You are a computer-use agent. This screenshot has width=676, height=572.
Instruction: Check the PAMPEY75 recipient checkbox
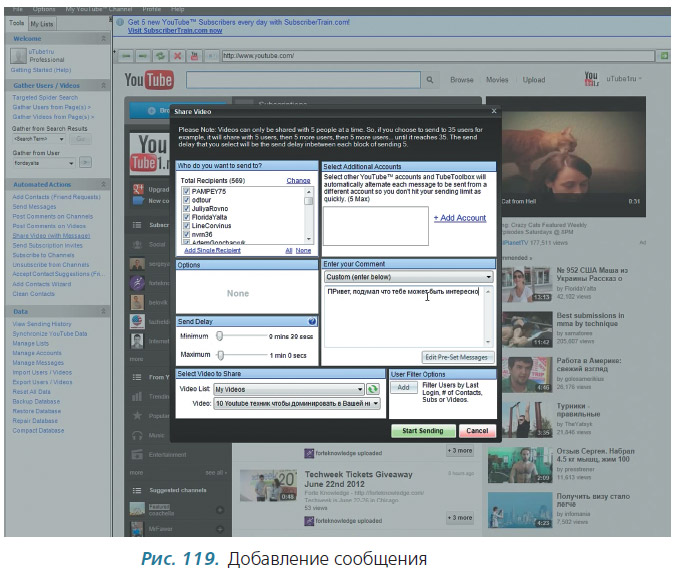(187, 191)
